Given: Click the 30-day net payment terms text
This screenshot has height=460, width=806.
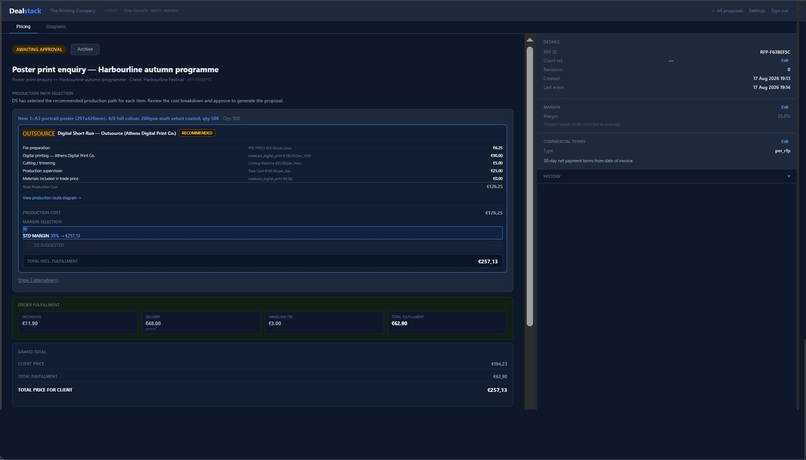Looking at the screenshot, I should (x=589, y=161).
